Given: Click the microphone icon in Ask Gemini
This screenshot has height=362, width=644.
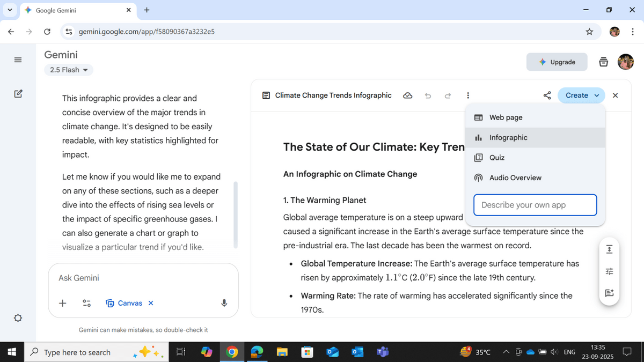Looking at the screenshot, I should pos(224,303).
